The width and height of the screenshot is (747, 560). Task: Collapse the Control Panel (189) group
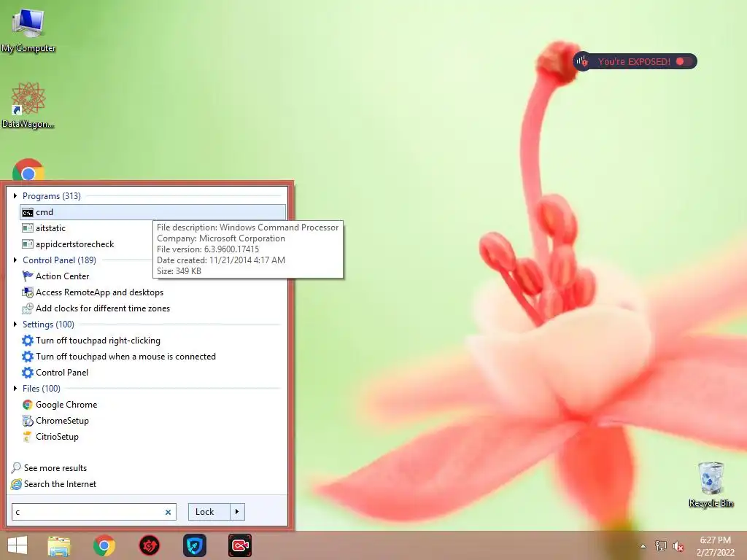pyautogui.click(x=15, y=260)
